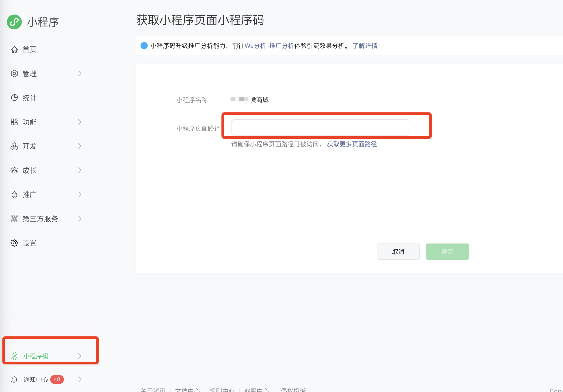Expand the 通知中心 chevron arrow

tap(80, 379)
